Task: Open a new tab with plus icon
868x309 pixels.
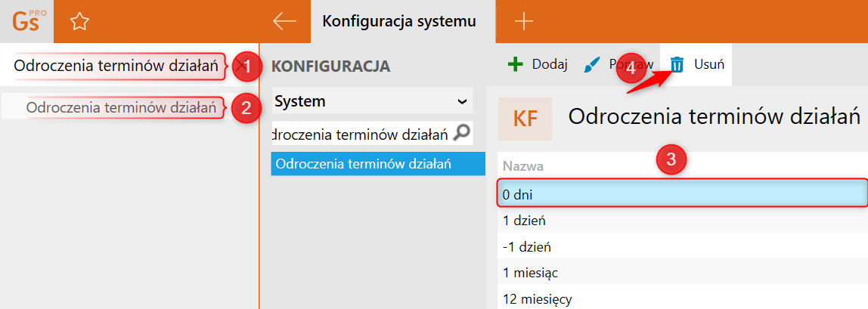Action: 523,21
